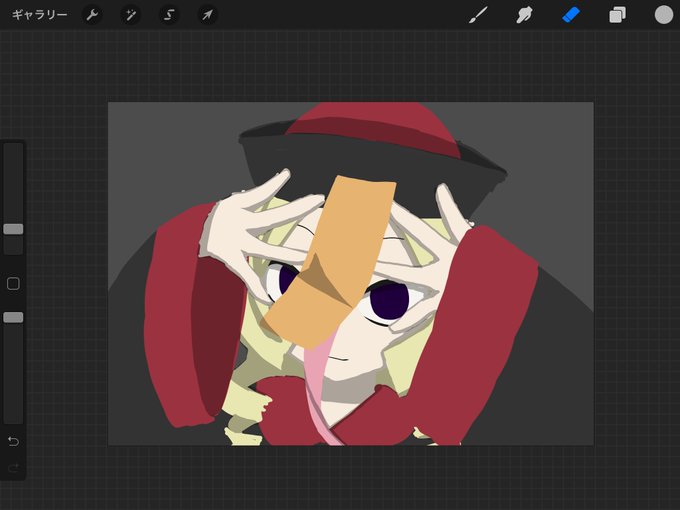Tap the character artwork on the canvas
This screenshot has height=510, width=680.
(x=350, y=274)
